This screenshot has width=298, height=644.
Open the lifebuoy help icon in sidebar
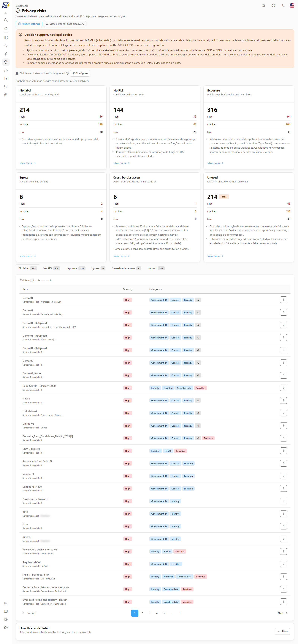tap(6, 627)
